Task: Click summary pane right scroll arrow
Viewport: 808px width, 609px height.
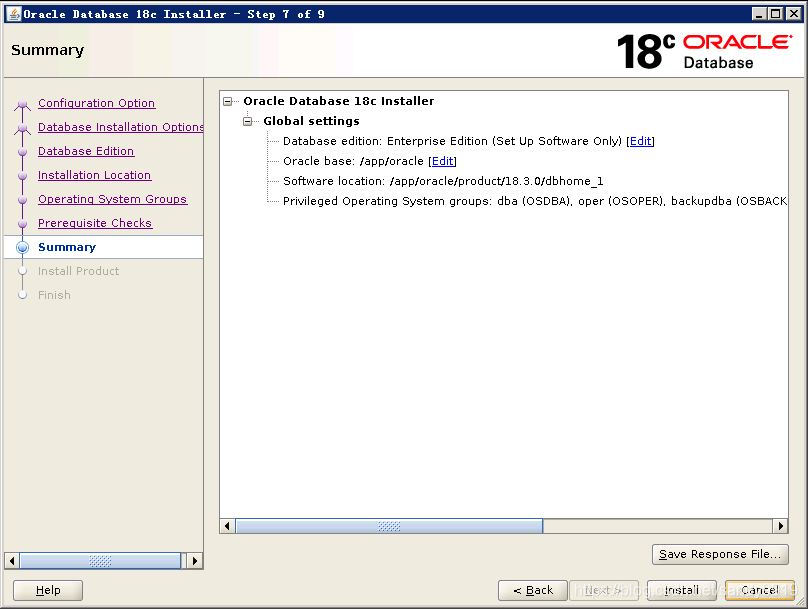Action: coord(780,526)
